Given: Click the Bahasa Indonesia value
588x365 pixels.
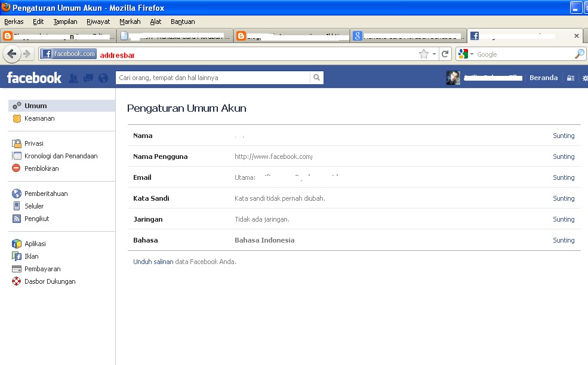Looking at the screenshot, I should 264,241.
